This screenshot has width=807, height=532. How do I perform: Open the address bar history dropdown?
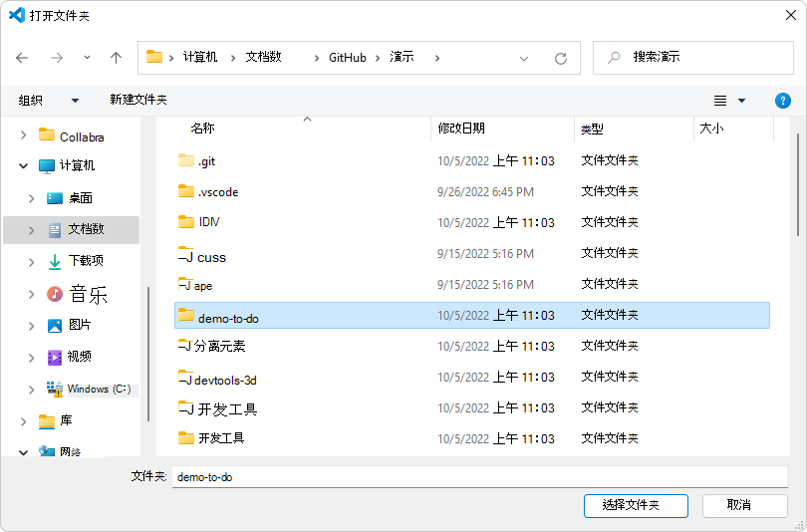pos(524,59)
